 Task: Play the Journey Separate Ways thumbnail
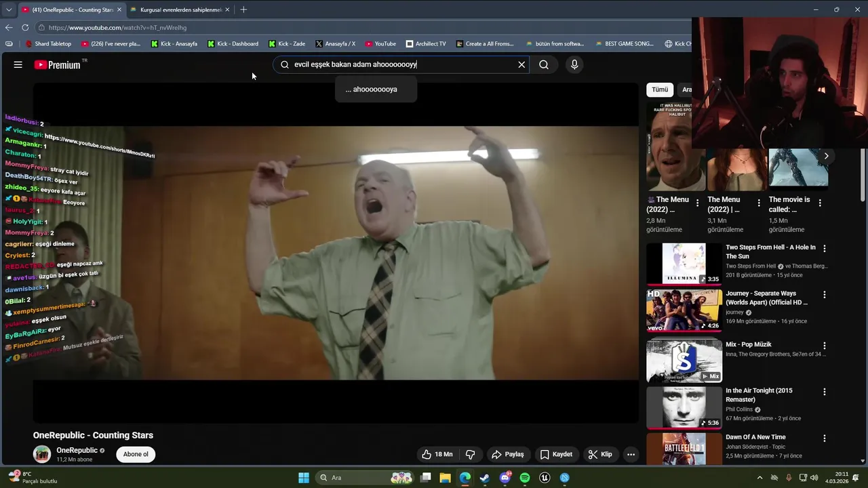point(684,310)
